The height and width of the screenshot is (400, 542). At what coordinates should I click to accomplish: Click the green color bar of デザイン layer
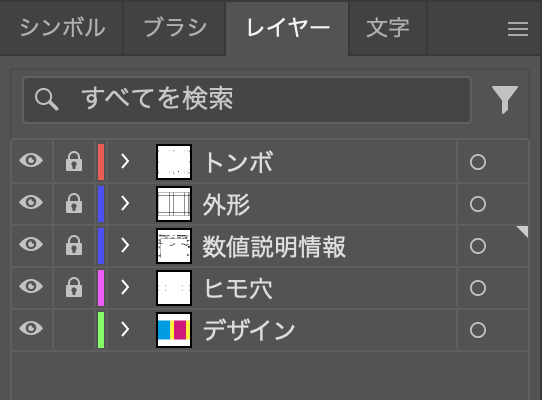(x=101, y=330)
